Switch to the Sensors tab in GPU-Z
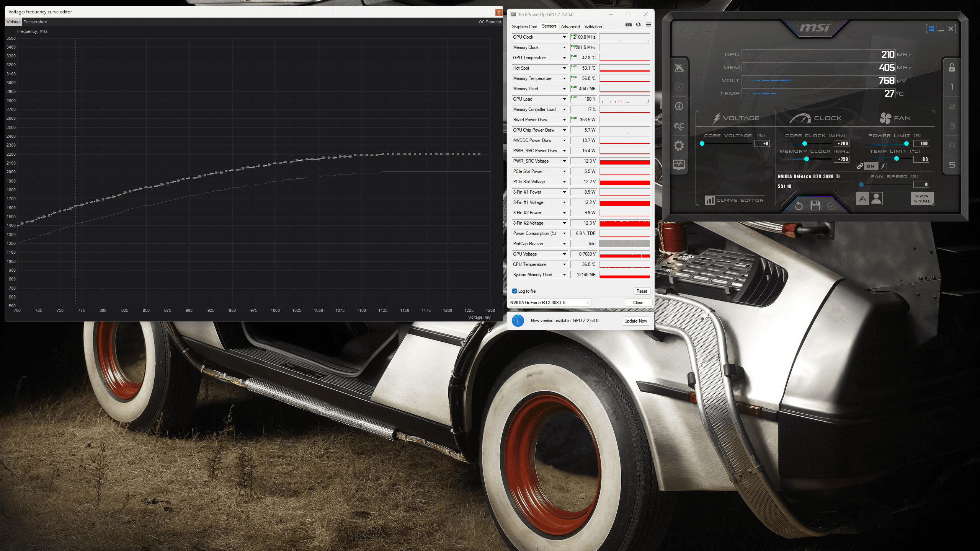The width and height of the screenshot is (980, 551). pos(549,26)
